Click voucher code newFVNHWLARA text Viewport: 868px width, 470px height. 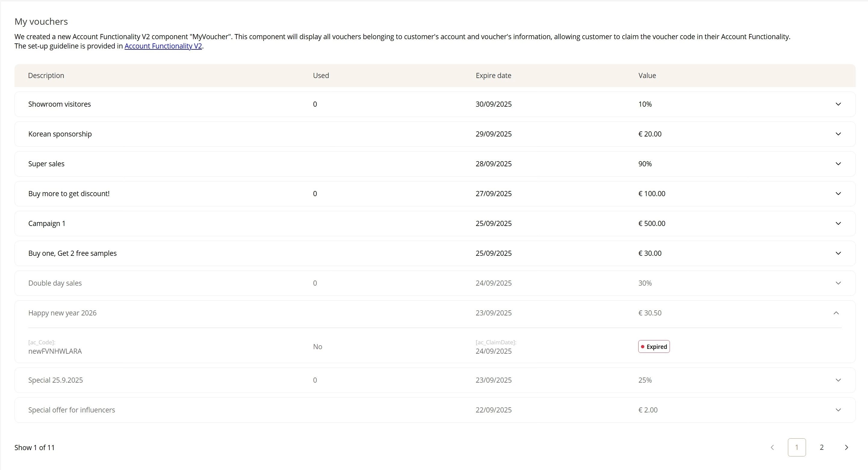pyautogui.click(x=55, y=351)
